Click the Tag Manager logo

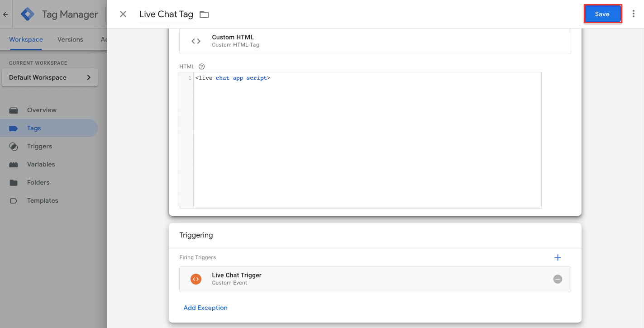pos(28,14)
